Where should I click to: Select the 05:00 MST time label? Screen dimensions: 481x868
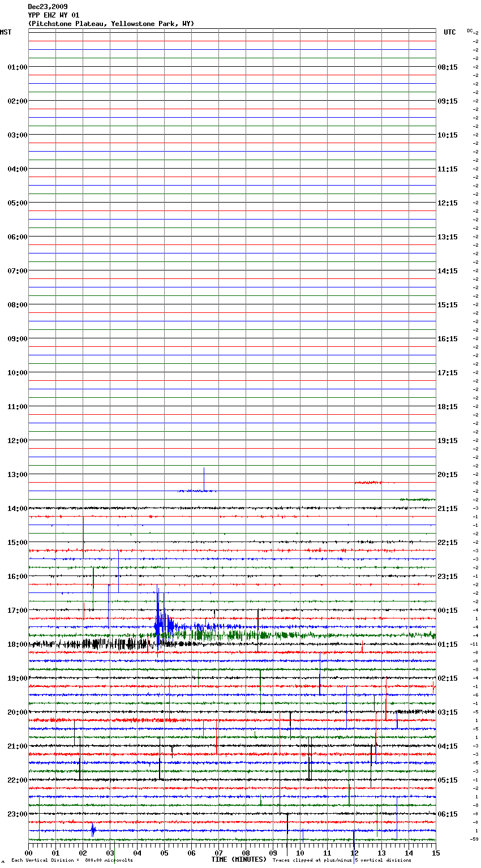point(18,203)
